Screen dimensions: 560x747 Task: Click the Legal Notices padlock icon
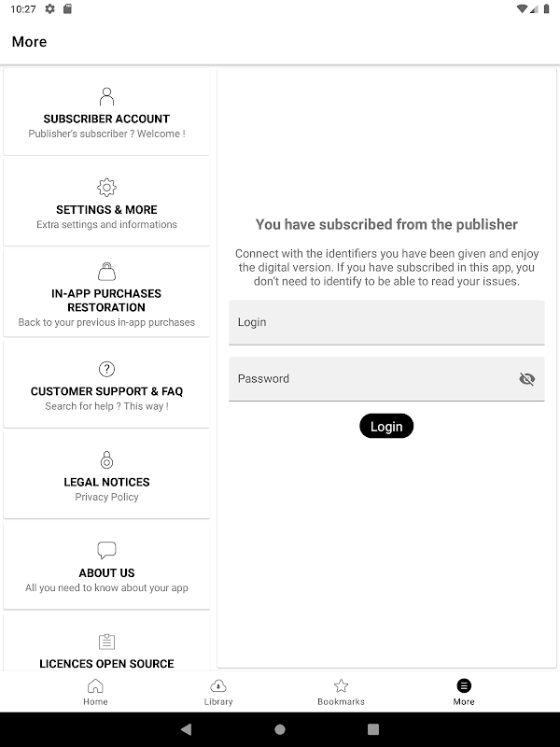click(106, 459)
